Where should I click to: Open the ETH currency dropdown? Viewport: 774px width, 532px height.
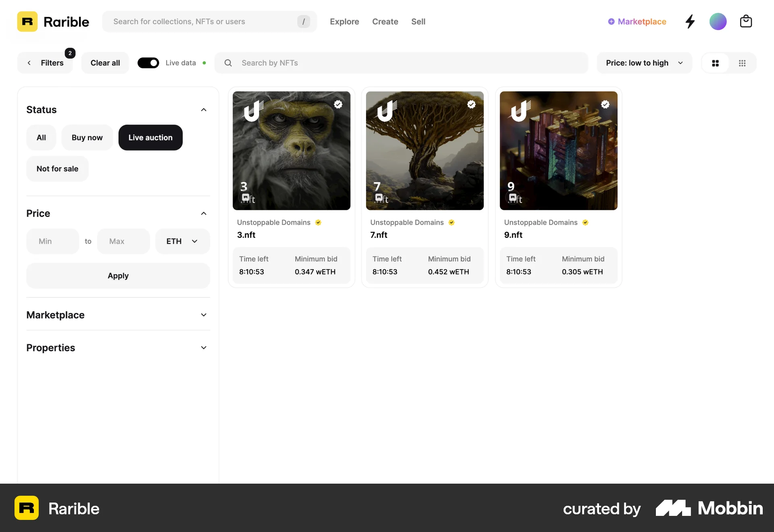(x=182, y=241)
